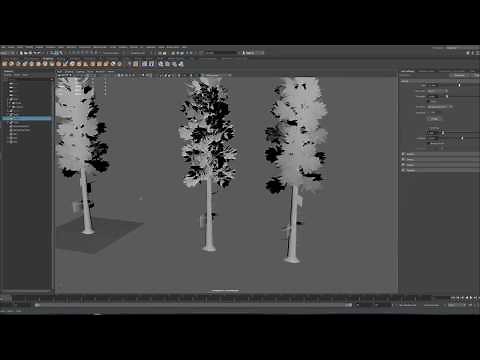Viewport: 480px width, 360px height.
Task: Click the range slider bar below the timeline
Action: click(x=193, y=305)
